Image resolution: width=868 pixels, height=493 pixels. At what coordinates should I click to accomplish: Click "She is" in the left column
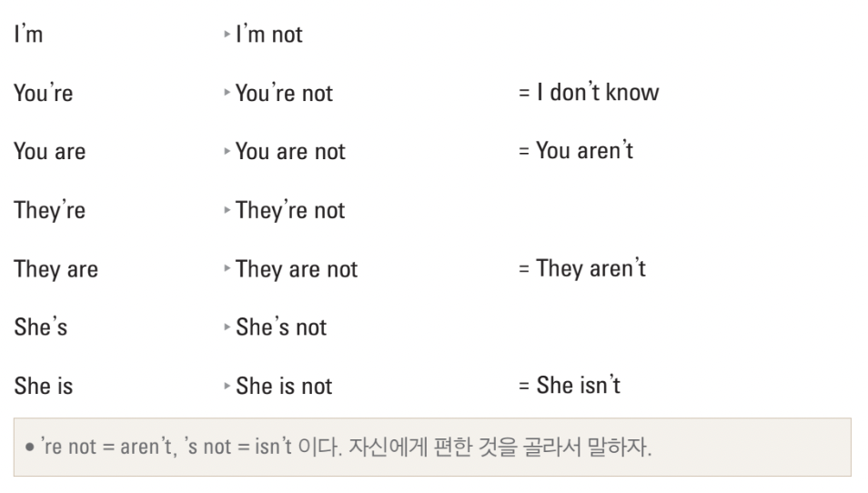[43, 386]
